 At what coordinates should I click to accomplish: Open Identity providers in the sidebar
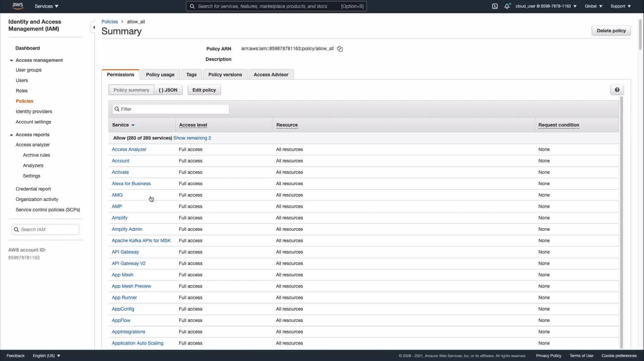point(34,111)
